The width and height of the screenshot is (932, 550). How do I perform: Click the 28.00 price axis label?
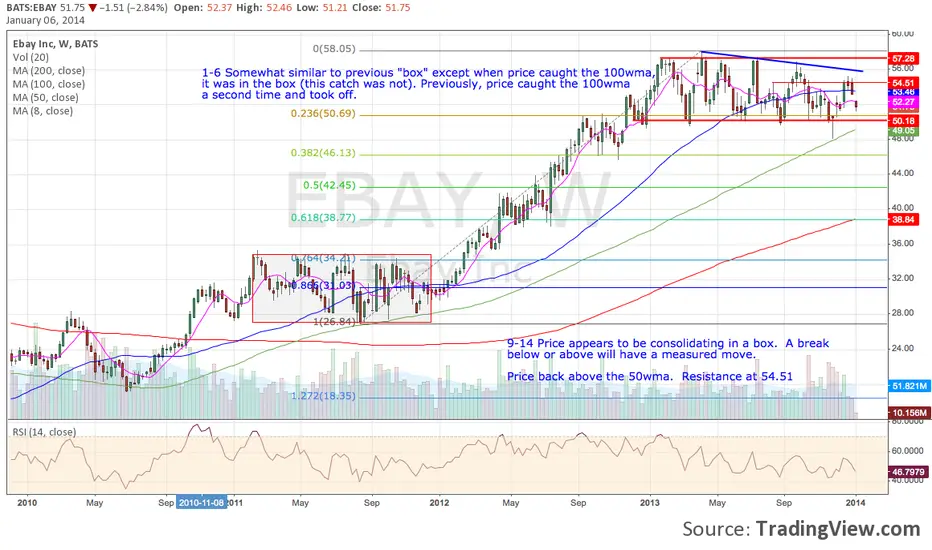click(x=902, y=313)
